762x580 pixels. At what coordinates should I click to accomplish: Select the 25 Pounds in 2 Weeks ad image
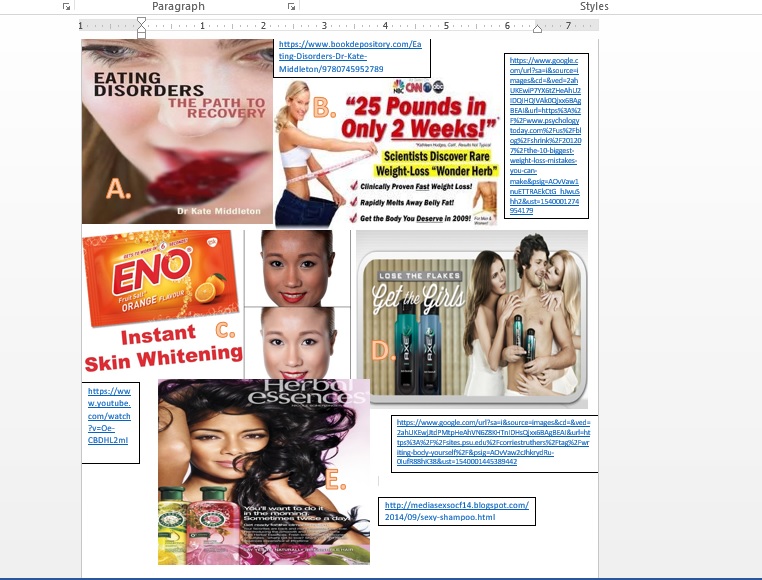point(387,153)
